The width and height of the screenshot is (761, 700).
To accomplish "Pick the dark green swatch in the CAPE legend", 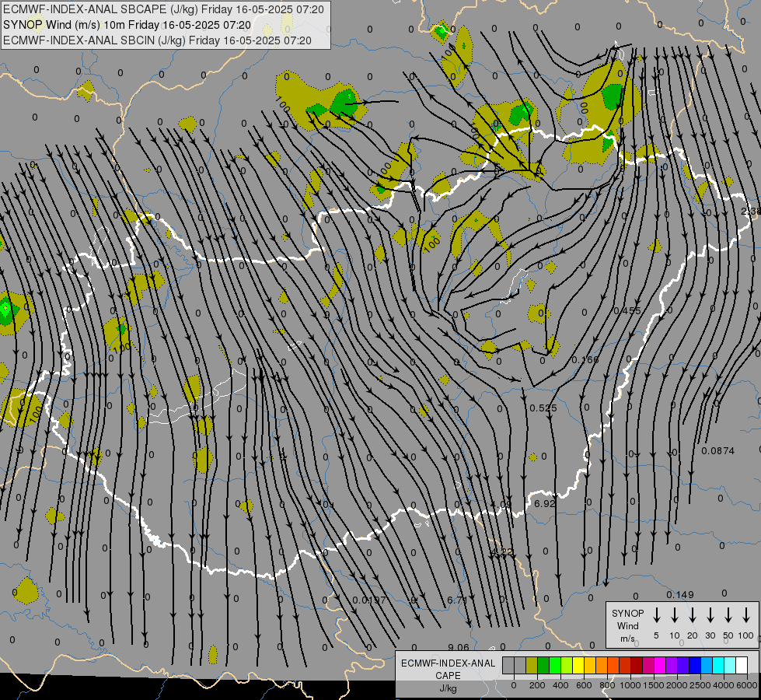I will point(543,666).
